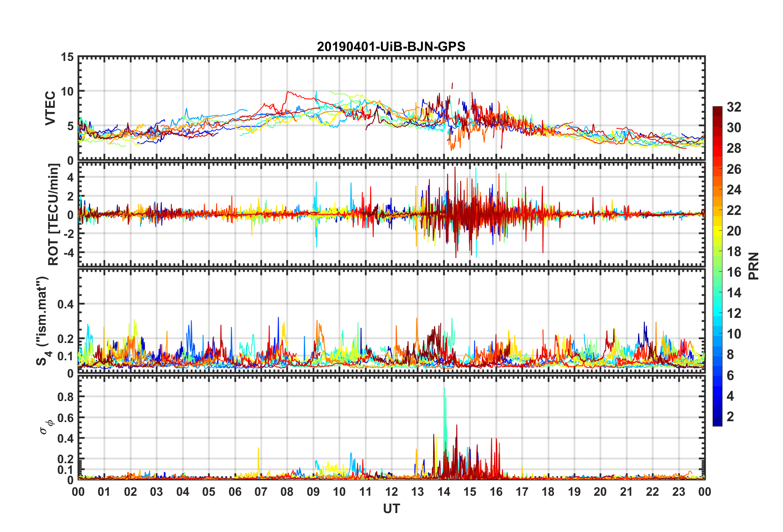Click the S4 ("ism.mat") y-axis label
The image size is (783, 532).
click(42, 321)
